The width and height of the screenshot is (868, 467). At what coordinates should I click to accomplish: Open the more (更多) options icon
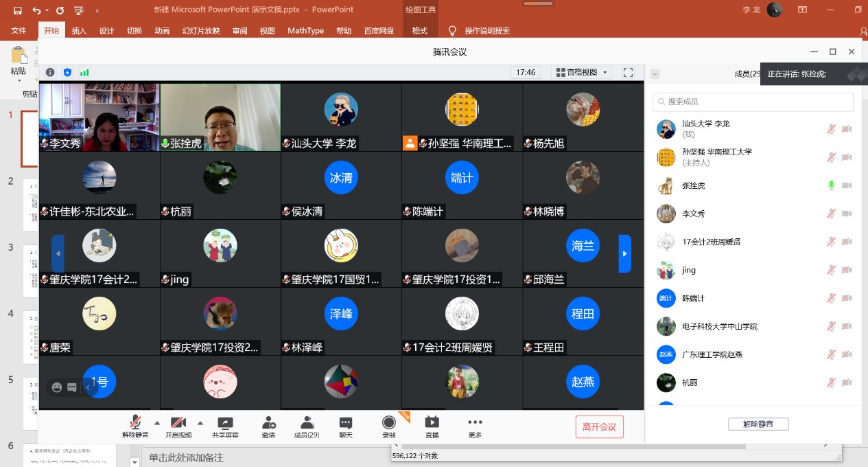(475, 423)
